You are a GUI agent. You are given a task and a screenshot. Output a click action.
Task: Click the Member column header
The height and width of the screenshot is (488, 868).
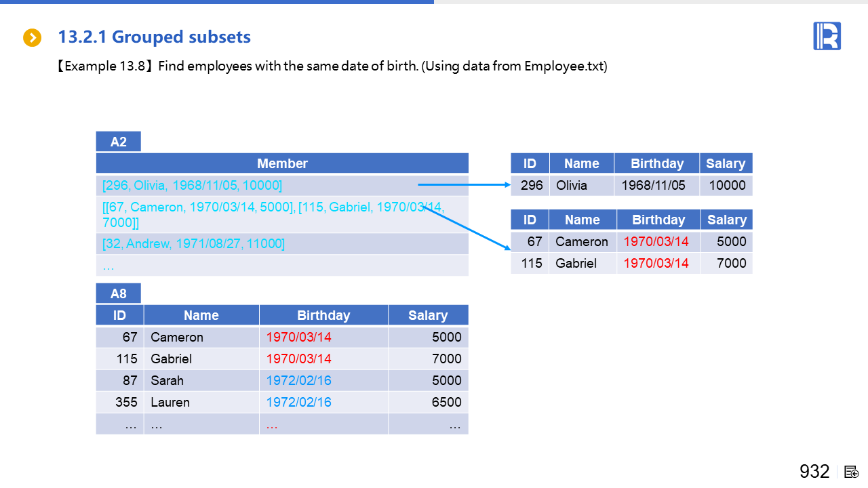click(x=282, y=163)
